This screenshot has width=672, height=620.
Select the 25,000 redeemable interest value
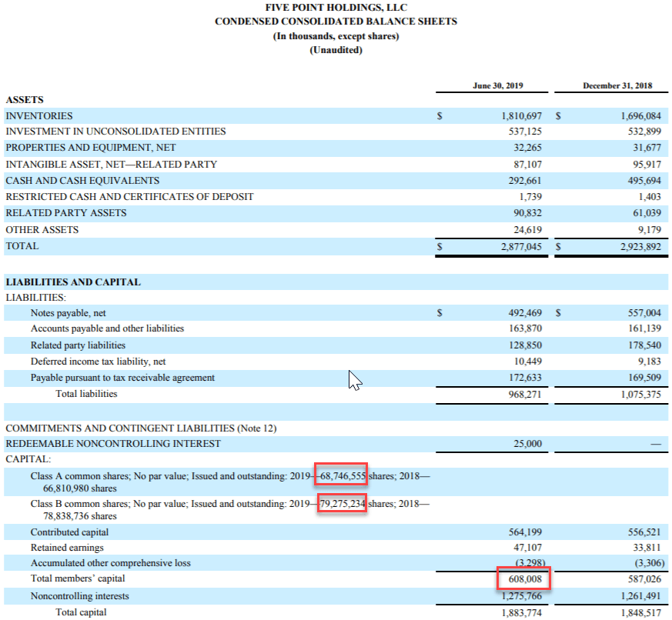click(527, 444)
